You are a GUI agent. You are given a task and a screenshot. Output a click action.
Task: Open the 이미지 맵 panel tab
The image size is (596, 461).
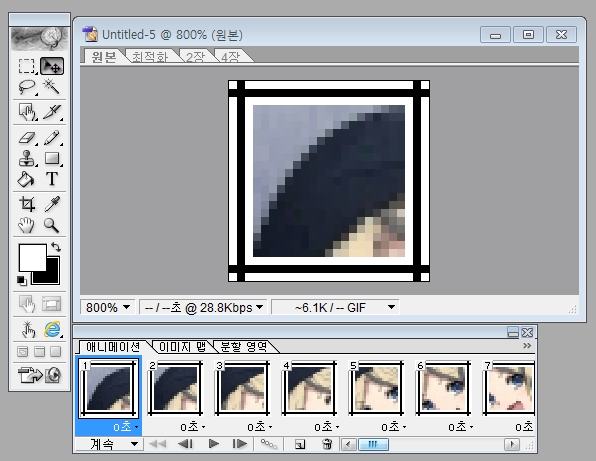pyautogui.click(x=182, y=347)
